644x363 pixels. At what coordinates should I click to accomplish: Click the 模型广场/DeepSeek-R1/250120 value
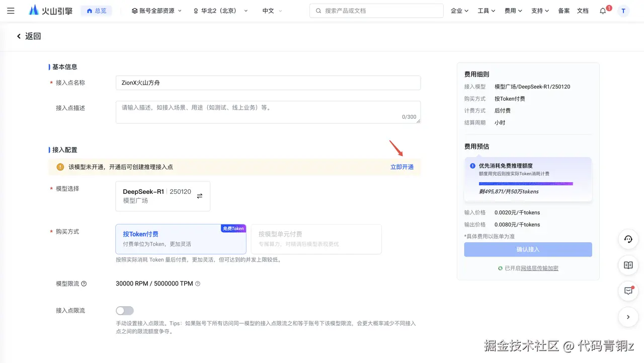tap(532, 87)
